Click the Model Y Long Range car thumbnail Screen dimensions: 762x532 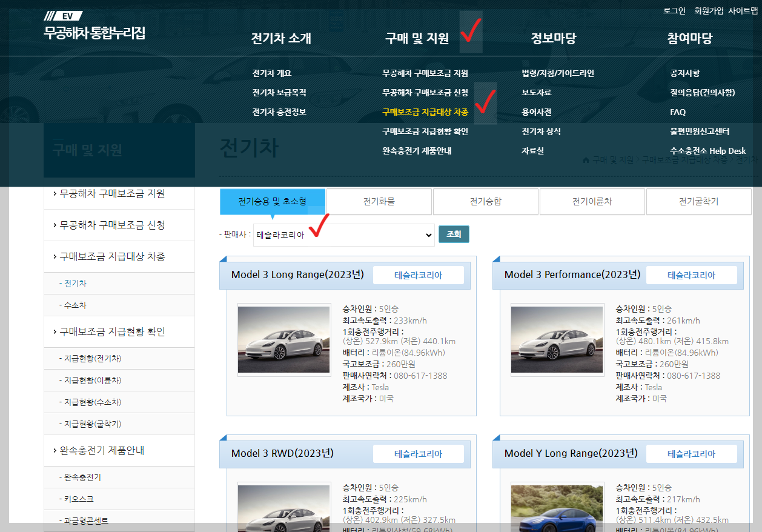pos(557,508)
